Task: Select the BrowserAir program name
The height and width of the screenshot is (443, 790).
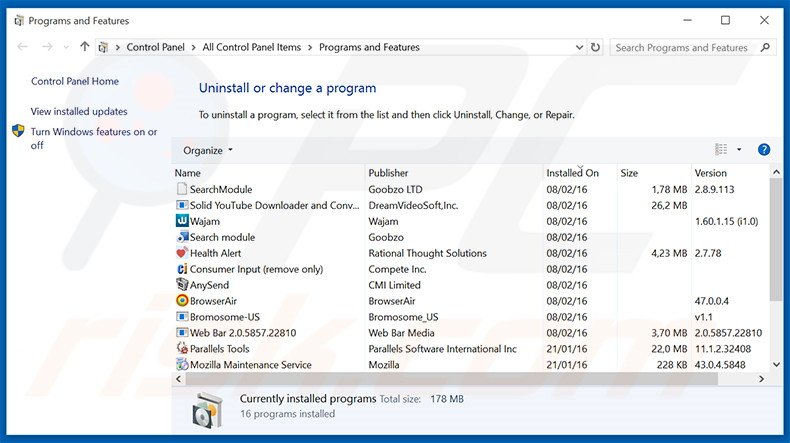Action: click(x=213, y=301)
